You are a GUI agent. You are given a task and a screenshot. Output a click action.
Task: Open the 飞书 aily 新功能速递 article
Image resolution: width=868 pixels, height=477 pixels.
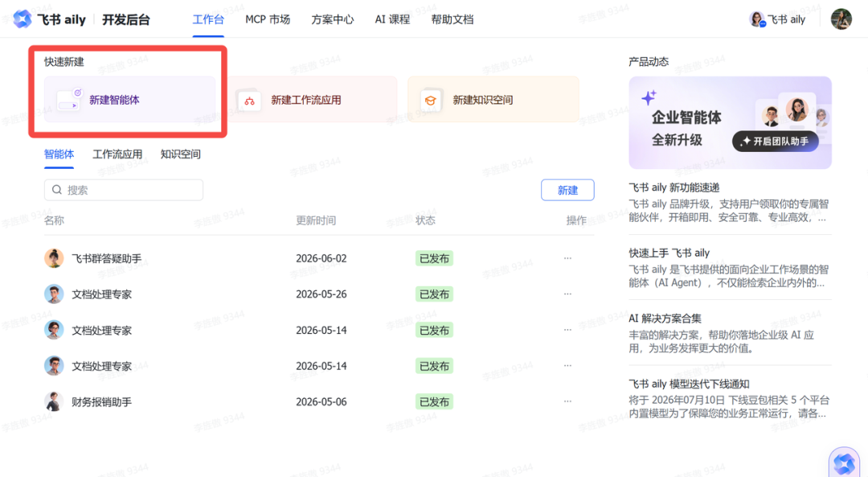[674, 187]
